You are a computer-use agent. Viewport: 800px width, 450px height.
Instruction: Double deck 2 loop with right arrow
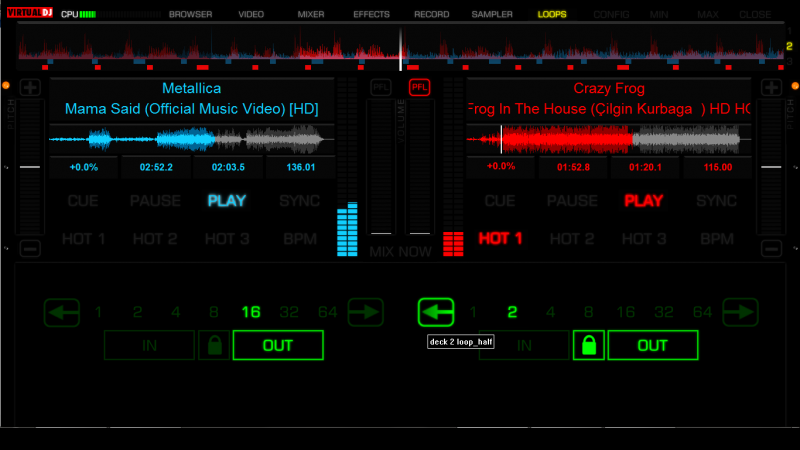click(x=740, y=312)
